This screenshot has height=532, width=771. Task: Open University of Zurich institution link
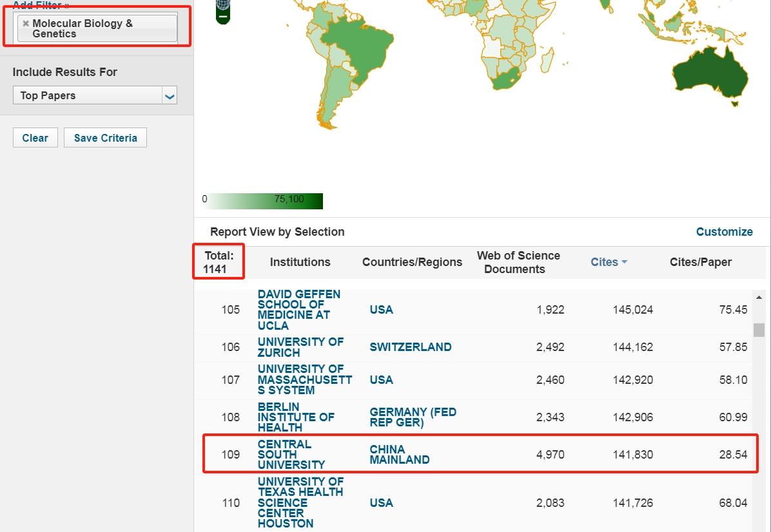[300, 347]
